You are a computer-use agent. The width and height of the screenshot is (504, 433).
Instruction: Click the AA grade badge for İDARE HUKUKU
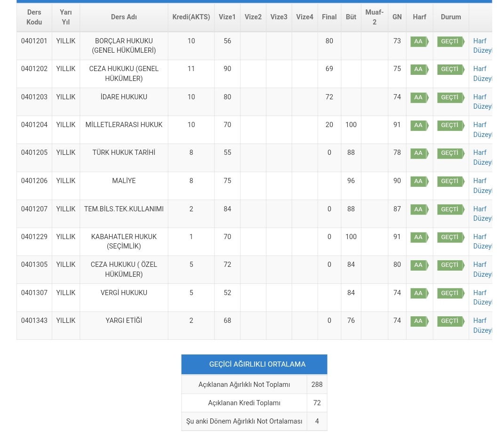[419, 97]
